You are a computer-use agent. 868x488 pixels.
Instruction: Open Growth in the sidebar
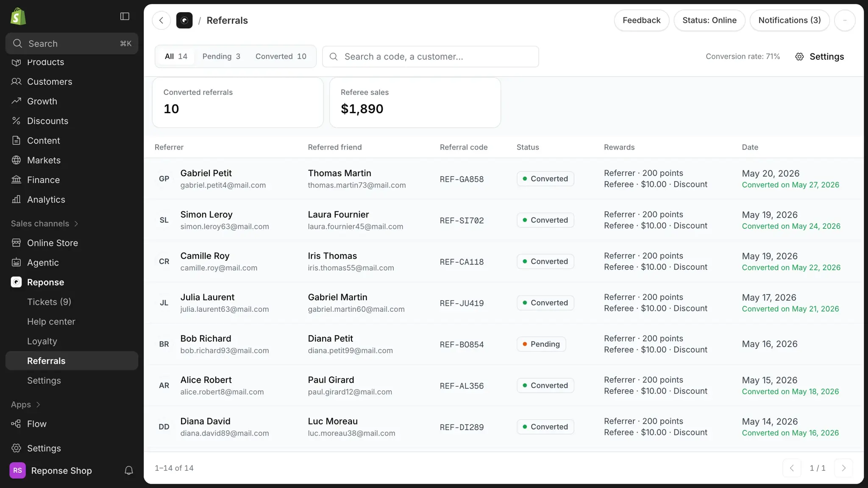coord(72,101)
